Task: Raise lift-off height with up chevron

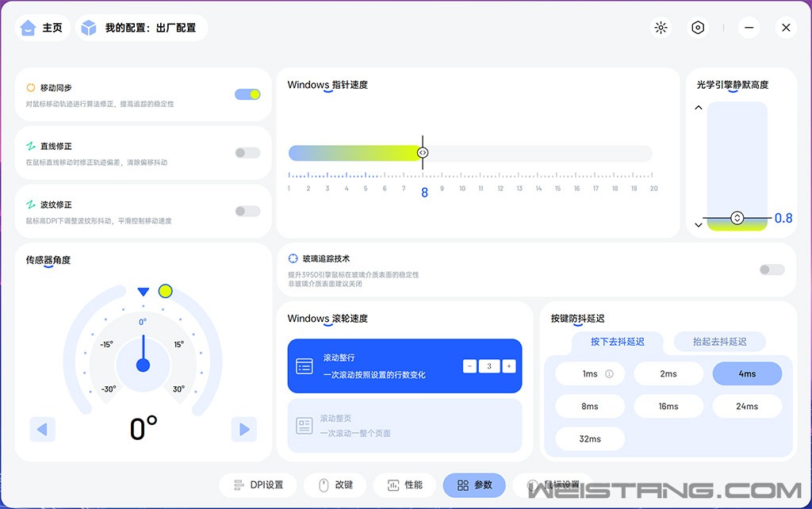Action: click(x=699, y=108)
